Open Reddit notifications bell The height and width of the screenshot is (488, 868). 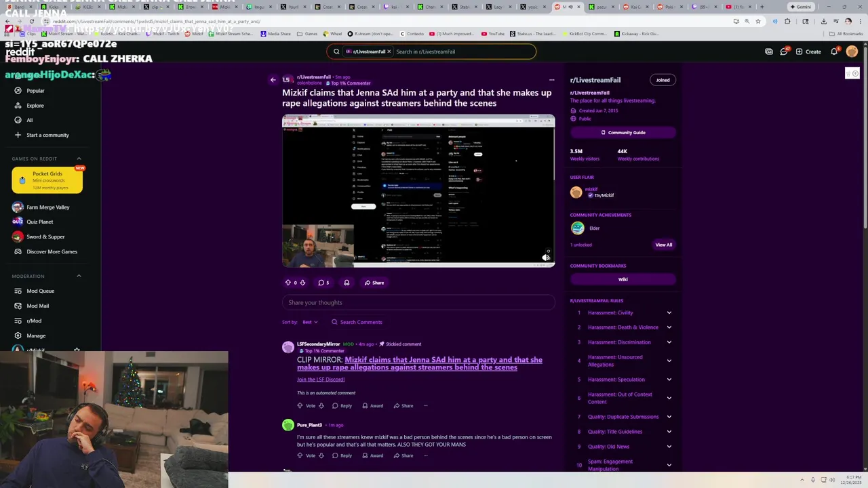coord(834,52)
